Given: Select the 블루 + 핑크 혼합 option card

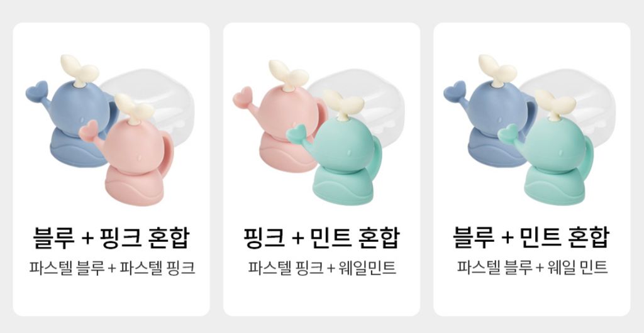Looking at the screenshot, I should tap(111, 170).
